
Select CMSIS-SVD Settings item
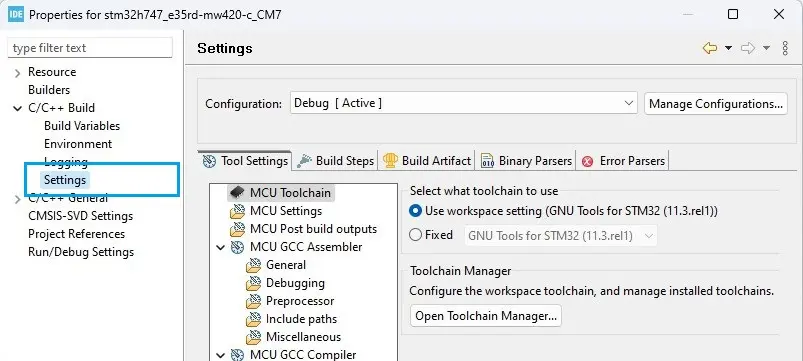click(80, 216)
